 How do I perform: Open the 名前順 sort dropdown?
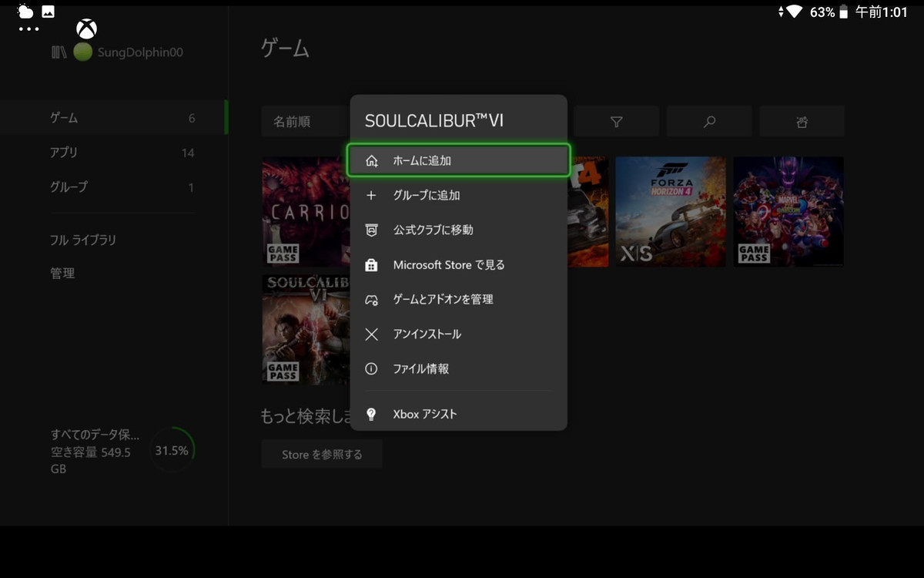pos(306,122)
